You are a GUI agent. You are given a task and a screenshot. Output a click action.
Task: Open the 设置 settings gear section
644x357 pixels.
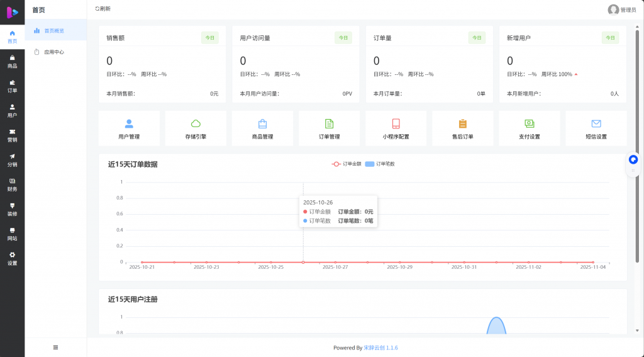[x=13, y=259]
